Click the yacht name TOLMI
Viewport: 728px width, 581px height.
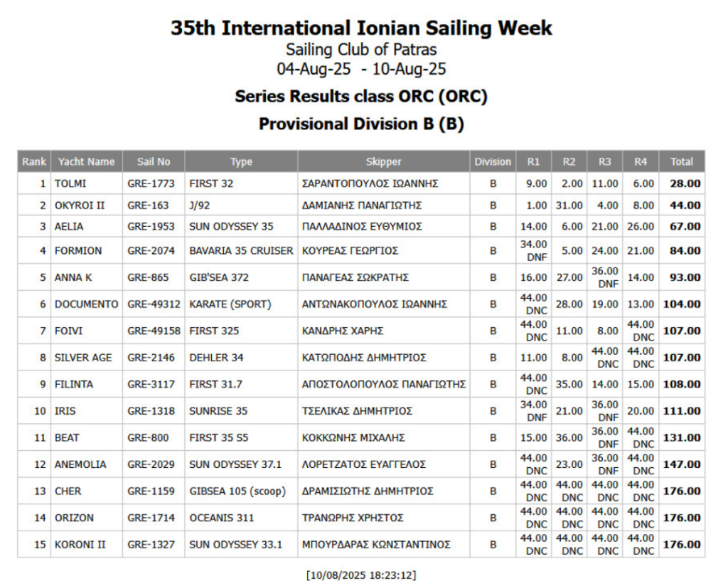[x=70, y=183]
